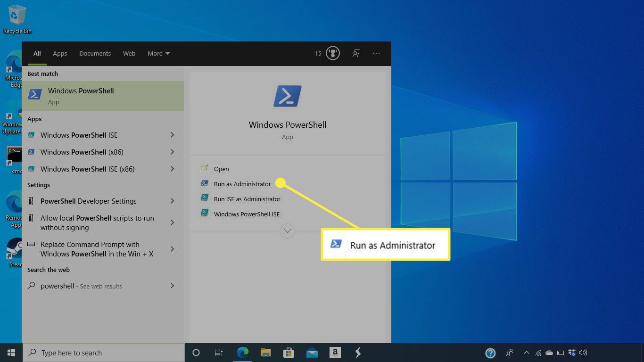Image resolution: width=644 pixels, height=362 pixels.
Task: Expand Windows PowerShell ISE options arrow
Action: (x=172, y=135)
